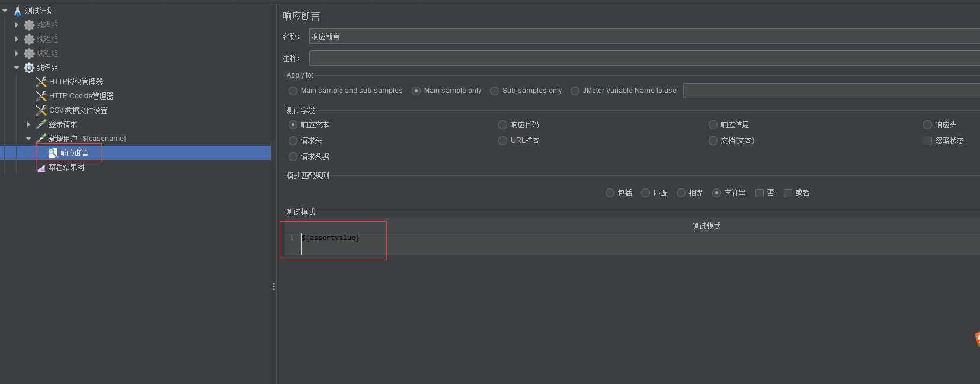Click the ${assertvalue} pattern text
Image resolution: width=980 pixels, height=384 pixels.
point(330,238)
